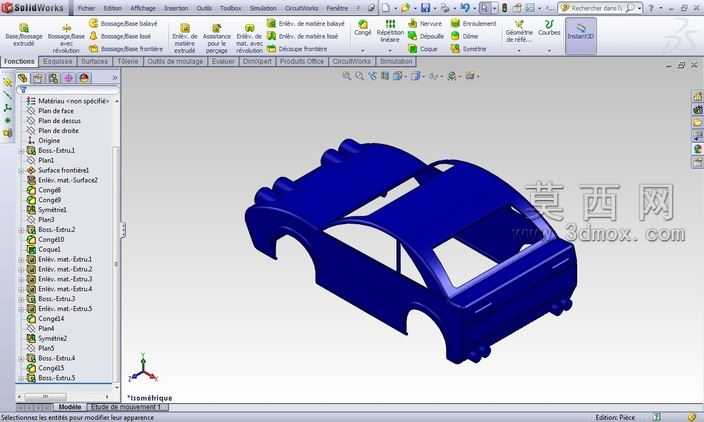The image size is (704, 422).
Task: Expand the Surface frontière1 tree node
Action: 21,171
